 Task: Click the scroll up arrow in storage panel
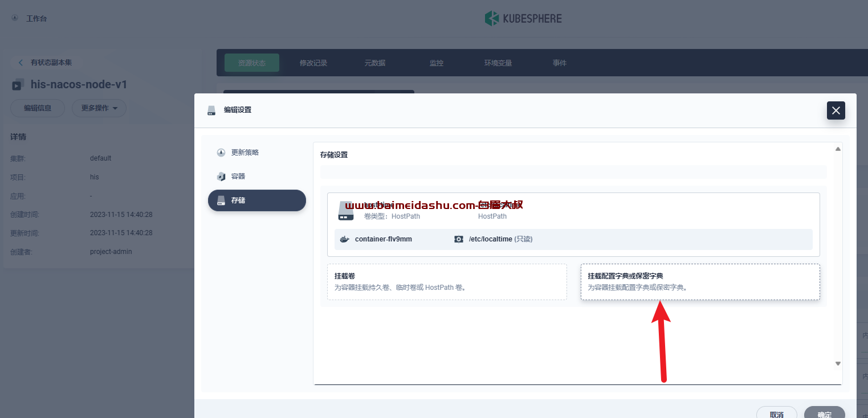tap(838, 149)
